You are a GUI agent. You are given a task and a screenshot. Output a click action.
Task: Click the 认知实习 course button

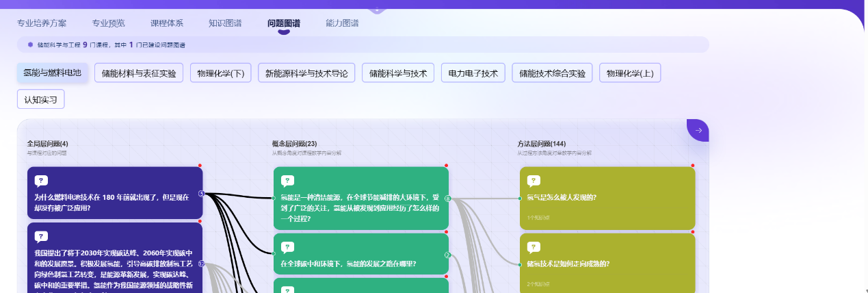40,99
